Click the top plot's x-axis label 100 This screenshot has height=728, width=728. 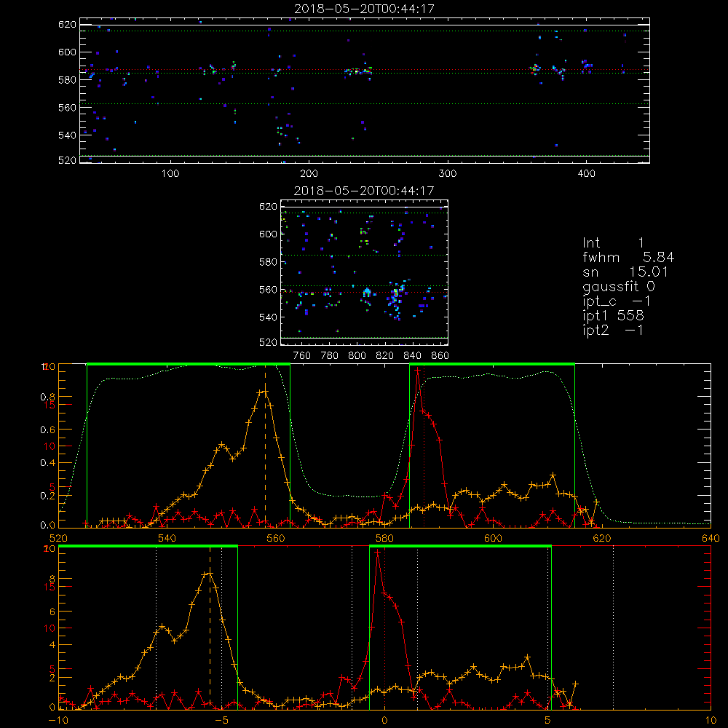pyautogui.click(x=170, y=174)
